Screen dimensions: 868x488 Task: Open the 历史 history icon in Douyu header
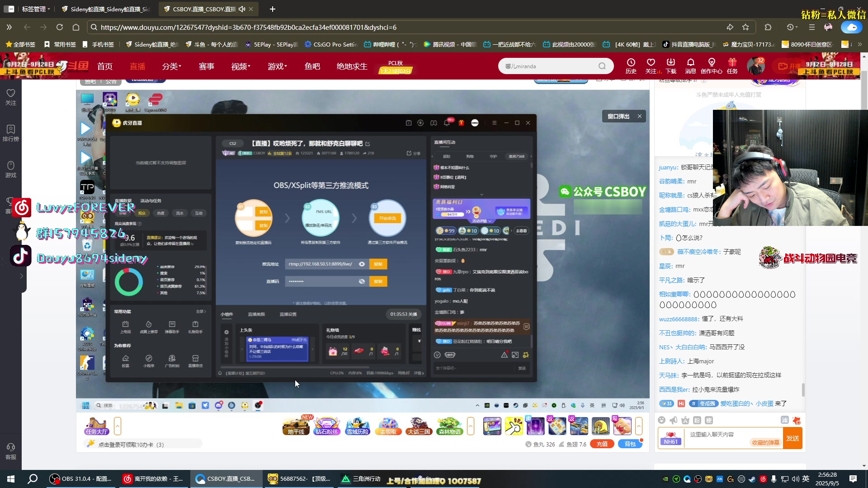tap(631, 66)
